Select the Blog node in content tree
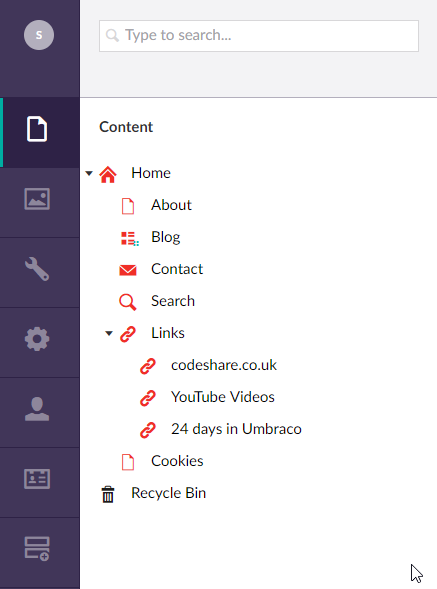This screenshot has height=589, width=437. pos(166,237)
